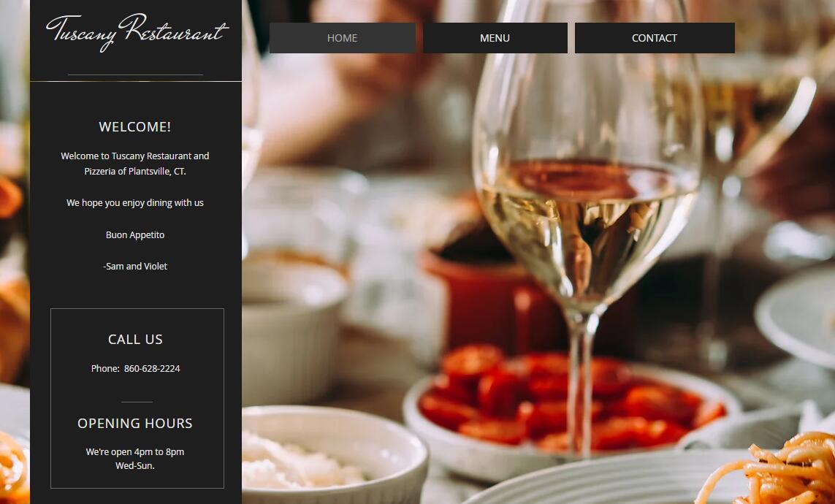Click the welcome paragraph mentioning Plantsville, CT

(134, 164)
